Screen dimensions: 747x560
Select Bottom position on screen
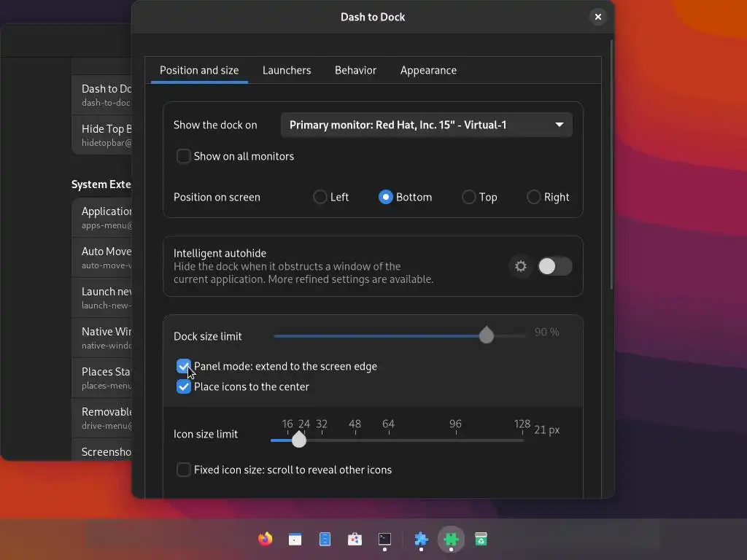tap(385, 197)
